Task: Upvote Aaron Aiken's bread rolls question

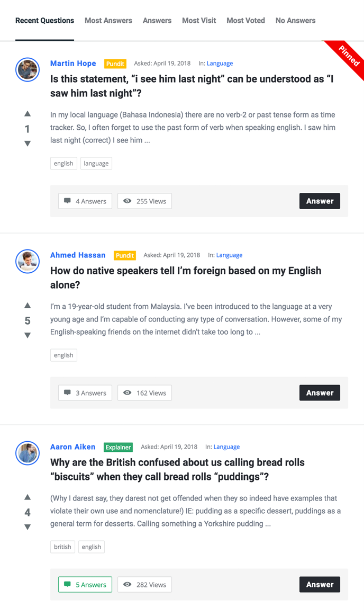Action: pyautogui.click(x=28, y=497)
